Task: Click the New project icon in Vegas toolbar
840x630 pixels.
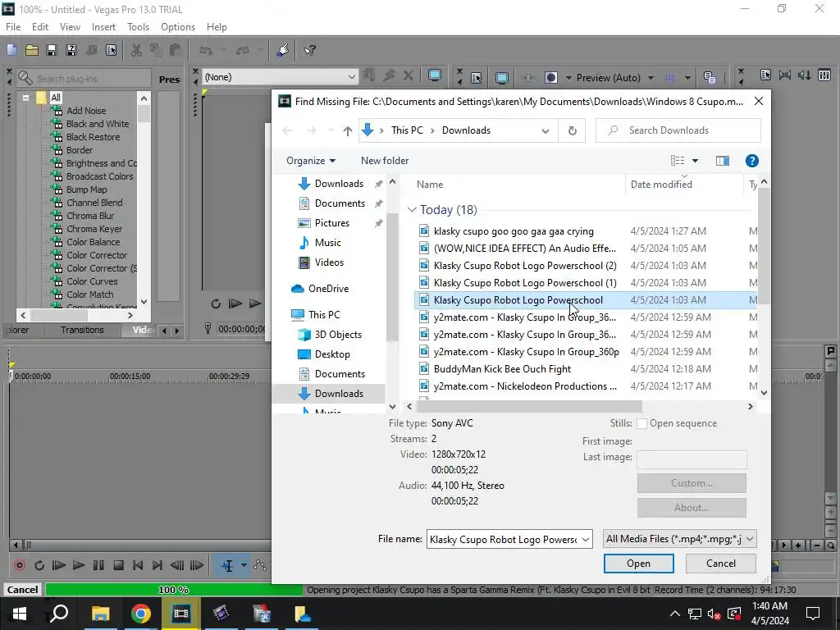Action: click(x=11, y=50)
